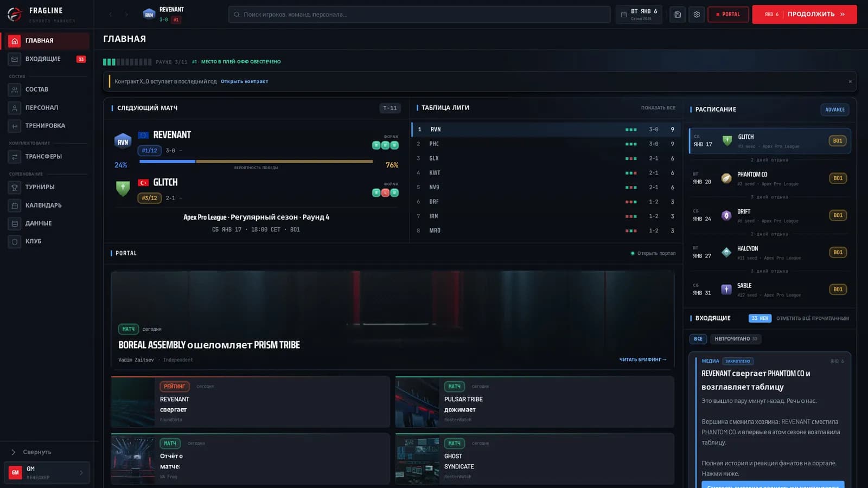
Task: Open the Главная home sidebar icon
Action: (x=15, y=41)
